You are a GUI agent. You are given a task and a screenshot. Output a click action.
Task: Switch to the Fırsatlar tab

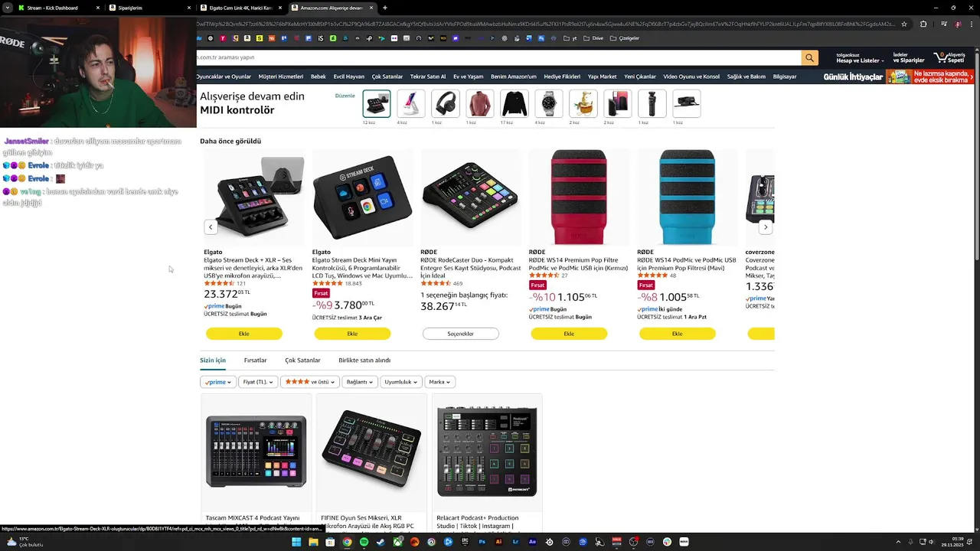tap(255, 360)
